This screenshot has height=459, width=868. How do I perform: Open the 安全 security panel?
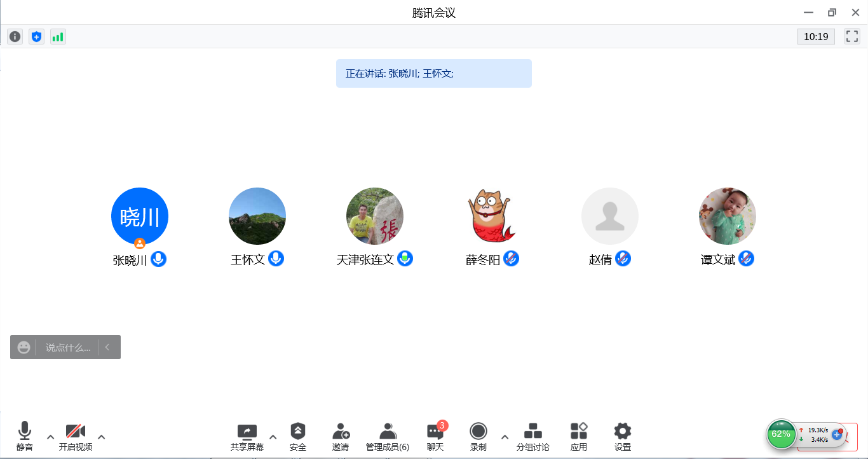point(298,435)
